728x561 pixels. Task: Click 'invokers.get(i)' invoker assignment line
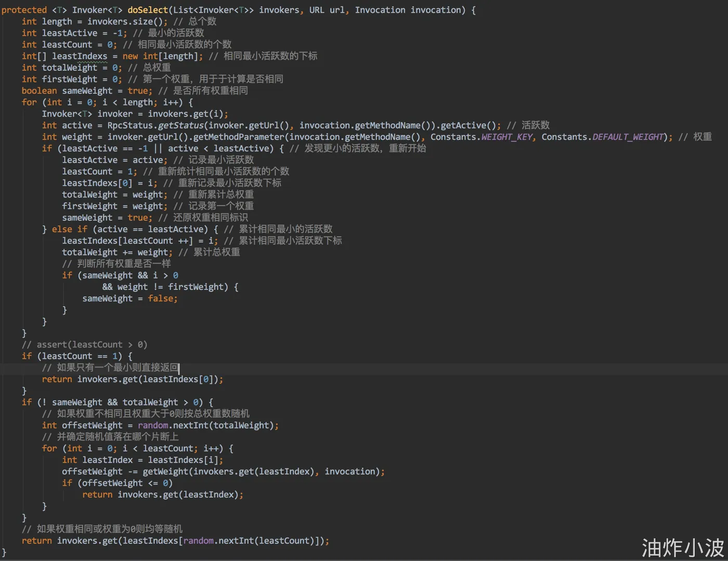coord(135,114)
